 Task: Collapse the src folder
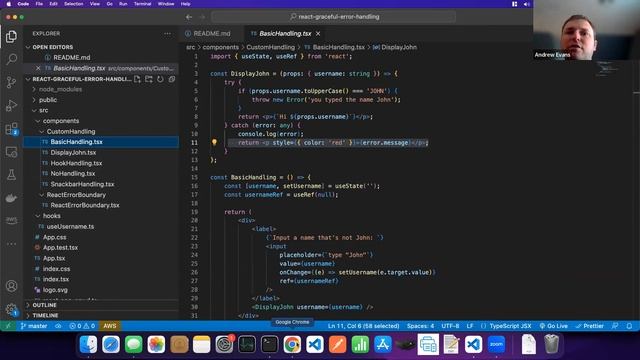tap(44, 110)
